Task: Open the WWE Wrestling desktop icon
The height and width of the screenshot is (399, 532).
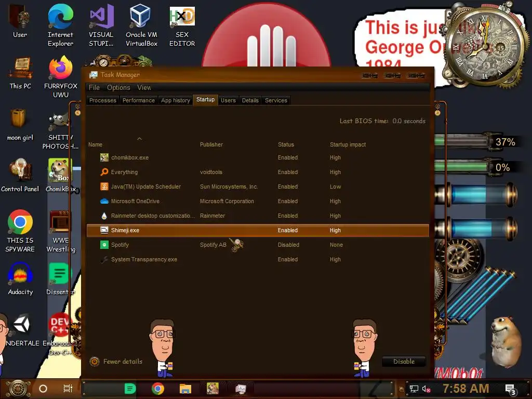Action: tap(61, 232)
